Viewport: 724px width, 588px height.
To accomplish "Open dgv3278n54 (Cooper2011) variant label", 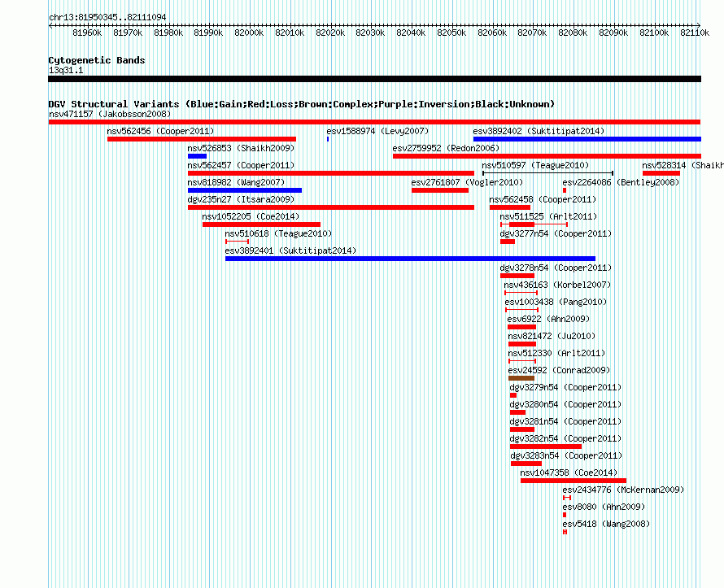I will coord(556,268).
